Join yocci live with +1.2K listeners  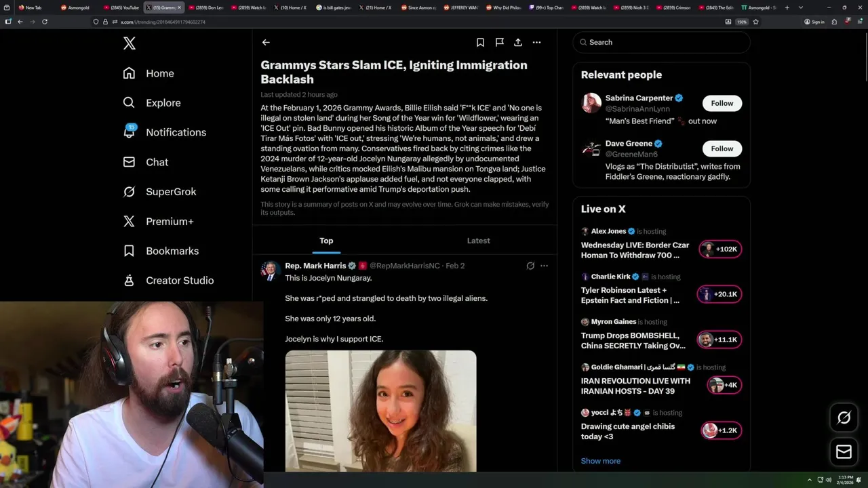721,430
